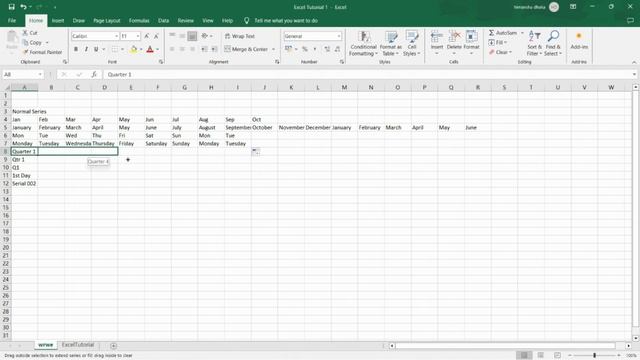Open the Clear options
The image size is (640, 360).
(x=500, y=52)
